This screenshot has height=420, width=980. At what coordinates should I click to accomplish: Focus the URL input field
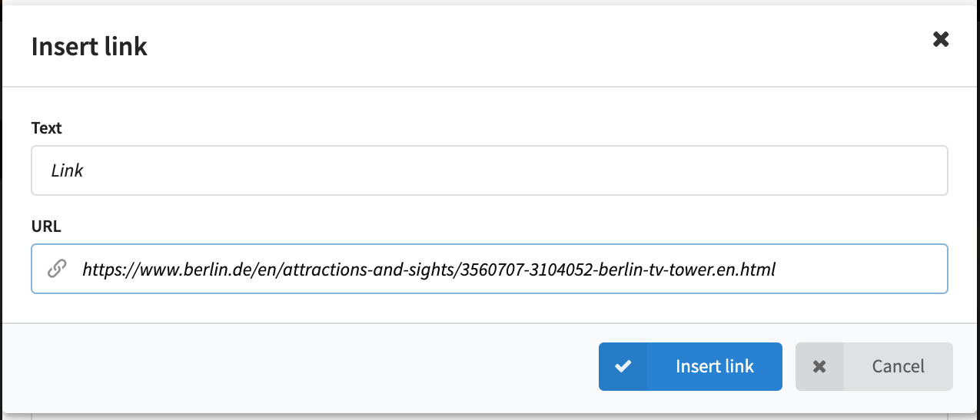tap(490, 269)
